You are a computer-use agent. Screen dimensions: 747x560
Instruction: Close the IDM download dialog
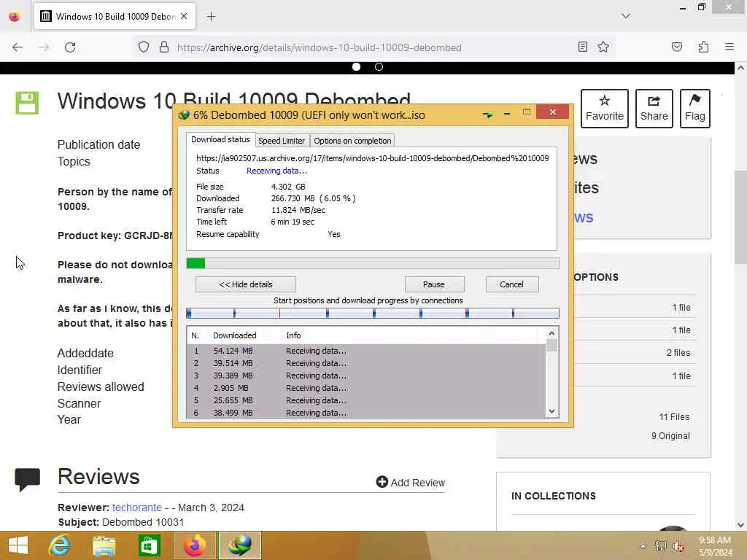coord(553,112)
